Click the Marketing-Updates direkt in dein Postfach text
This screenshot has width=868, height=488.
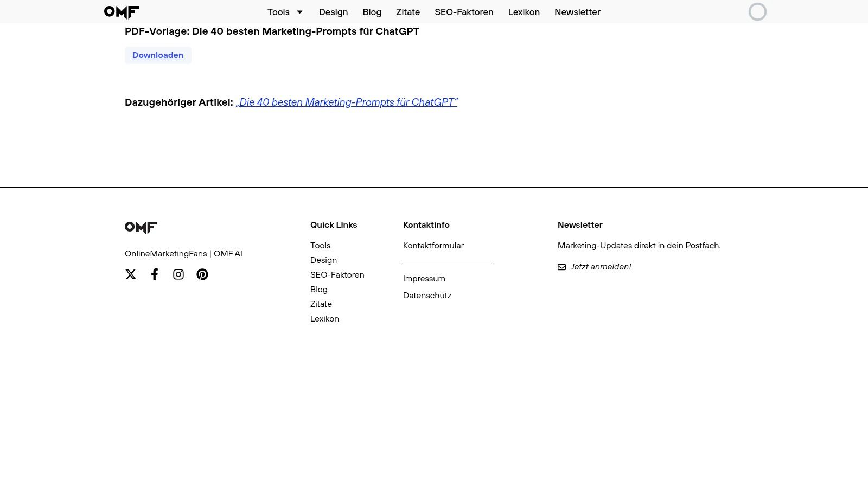(639, 246)
